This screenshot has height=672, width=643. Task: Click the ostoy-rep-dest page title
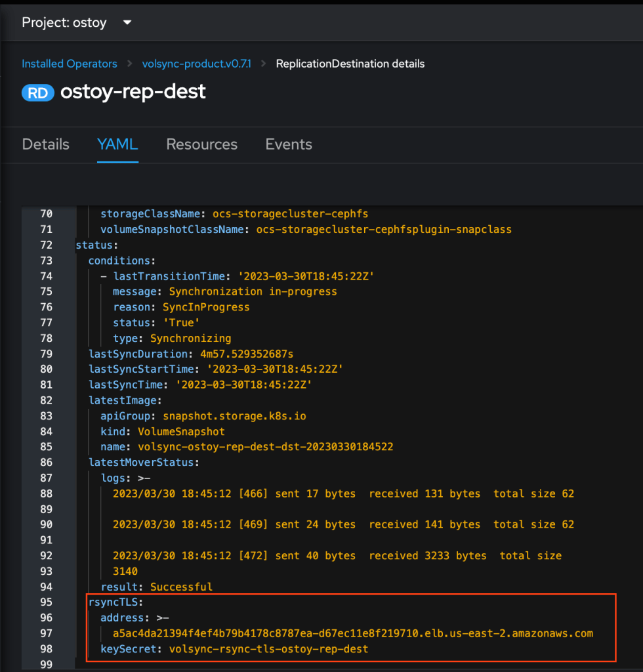tap(133, 92)
